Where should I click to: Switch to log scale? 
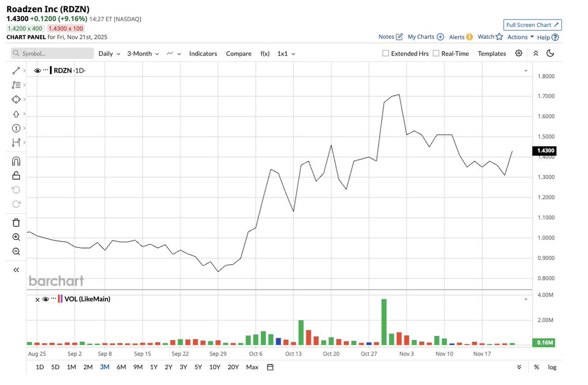552,367
